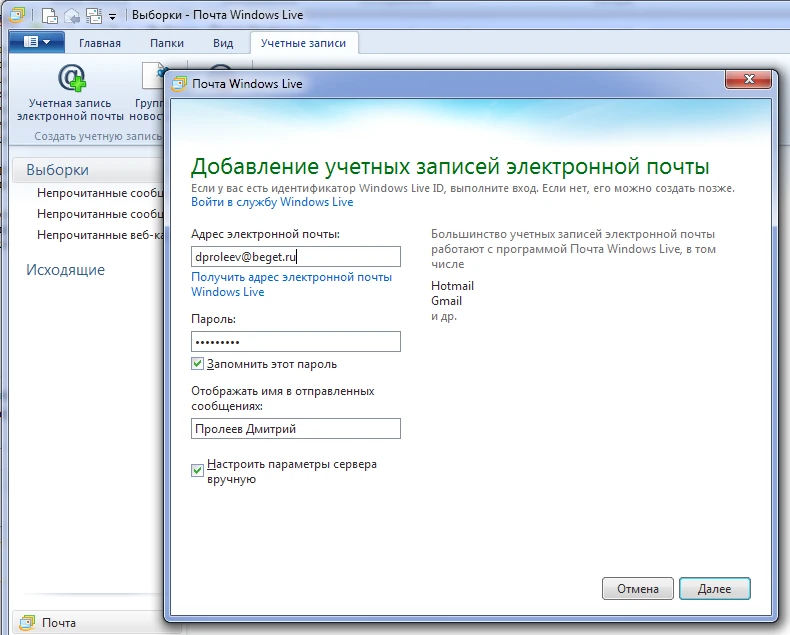This screenshot has width=790, height=635.
Task: Select Исходящие in the left pane
Action: [65, 270]
